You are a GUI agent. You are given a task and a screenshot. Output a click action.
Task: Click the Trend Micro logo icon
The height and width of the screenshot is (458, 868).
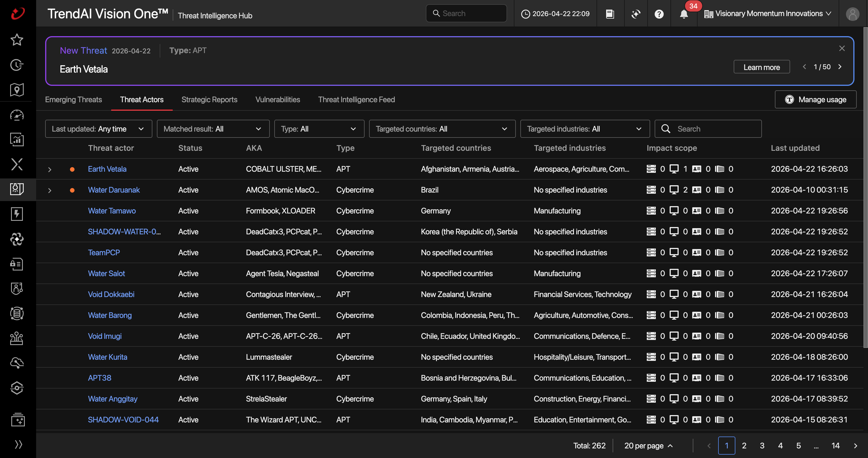pyautogui.click(x=17, y=14)
